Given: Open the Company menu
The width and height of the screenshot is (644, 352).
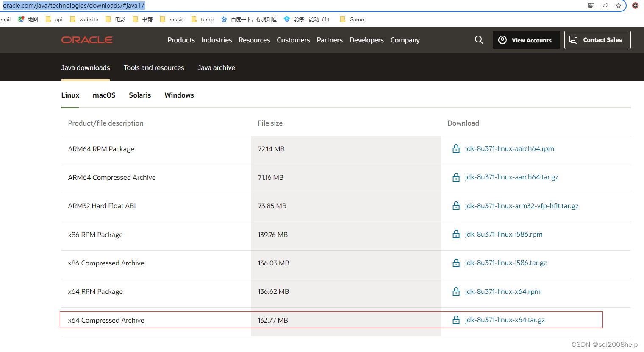Looking at the screenshot, I should click(x=405, y=40).
